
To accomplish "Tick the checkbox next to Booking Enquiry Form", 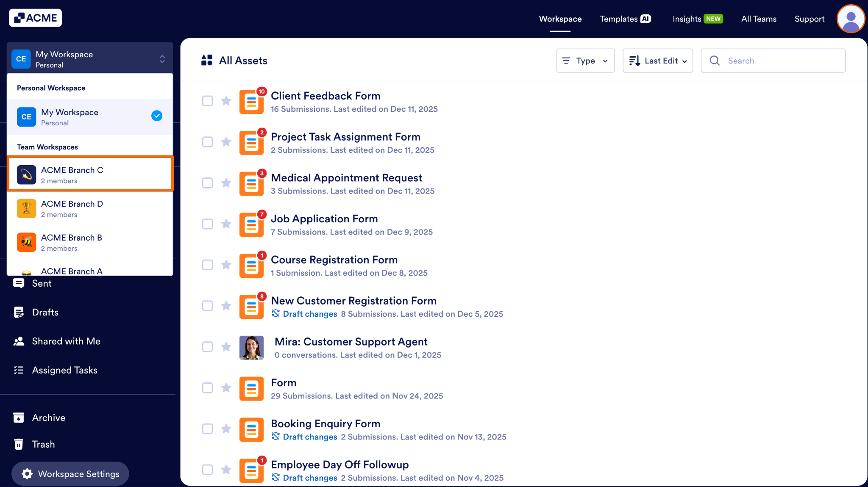I will coord(207,429).
